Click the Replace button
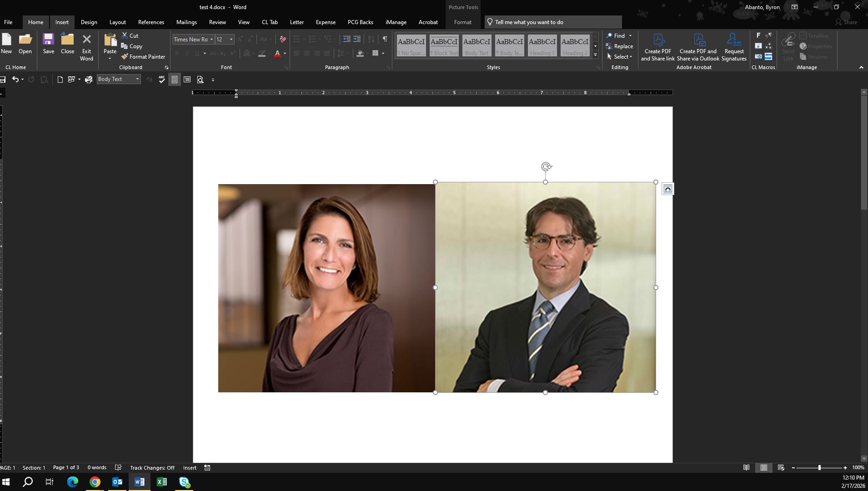 pos(619,46)
